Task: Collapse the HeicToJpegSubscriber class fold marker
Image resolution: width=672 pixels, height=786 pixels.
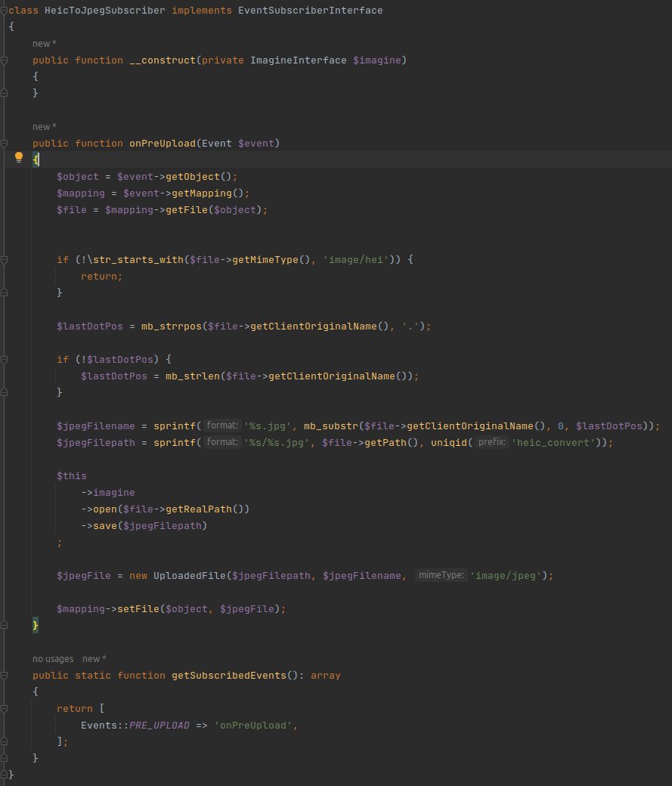Action: pyautogui.click(x=4, y=10)
